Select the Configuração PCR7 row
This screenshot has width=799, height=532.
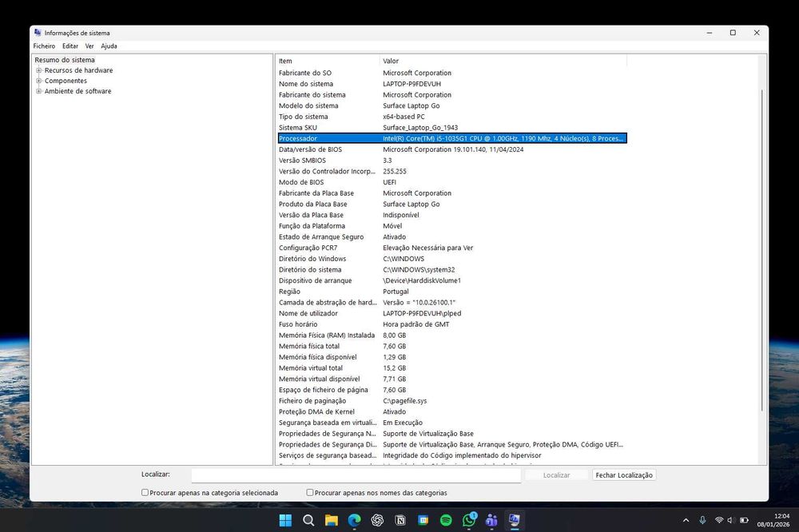click(452, 248)
